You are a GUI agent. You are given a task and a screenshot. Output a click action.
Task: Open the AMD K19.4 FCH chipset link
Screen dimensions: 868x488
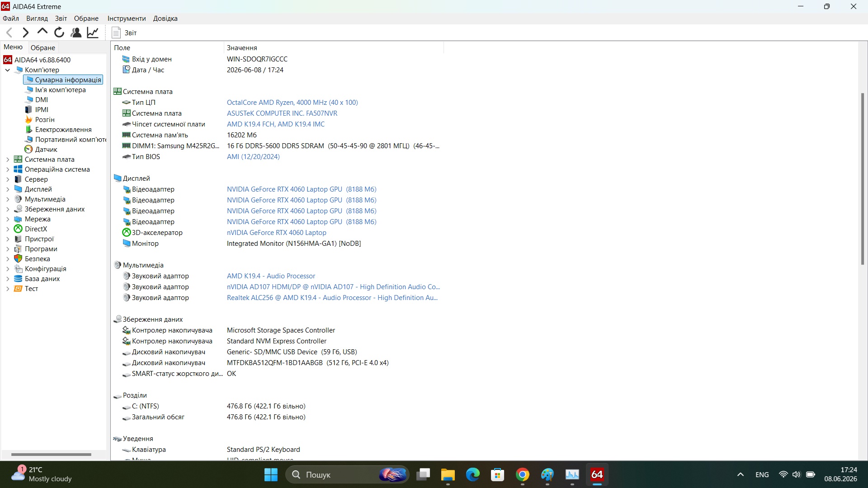[x=276, y=124]
